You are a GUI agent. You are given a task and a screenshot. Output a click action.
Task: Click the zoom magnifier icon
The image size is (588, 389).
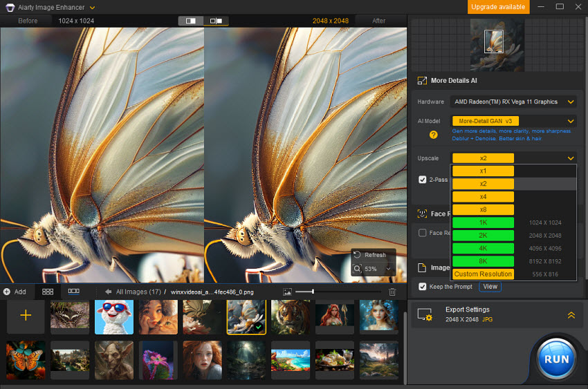coord(358,269)
